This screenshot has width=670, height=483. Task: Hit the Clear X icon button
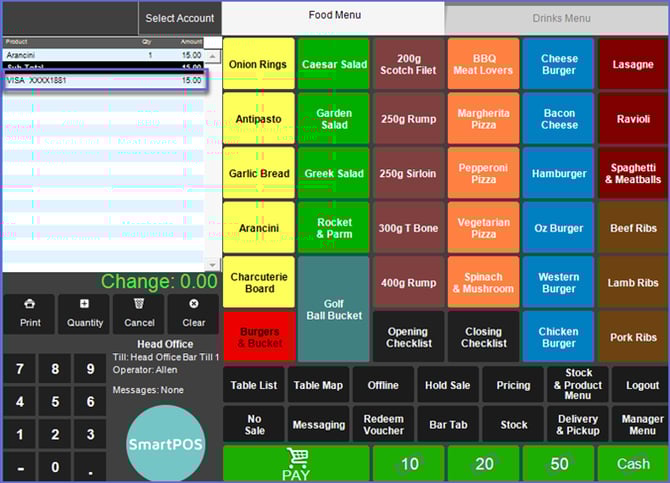coord(193,313)
